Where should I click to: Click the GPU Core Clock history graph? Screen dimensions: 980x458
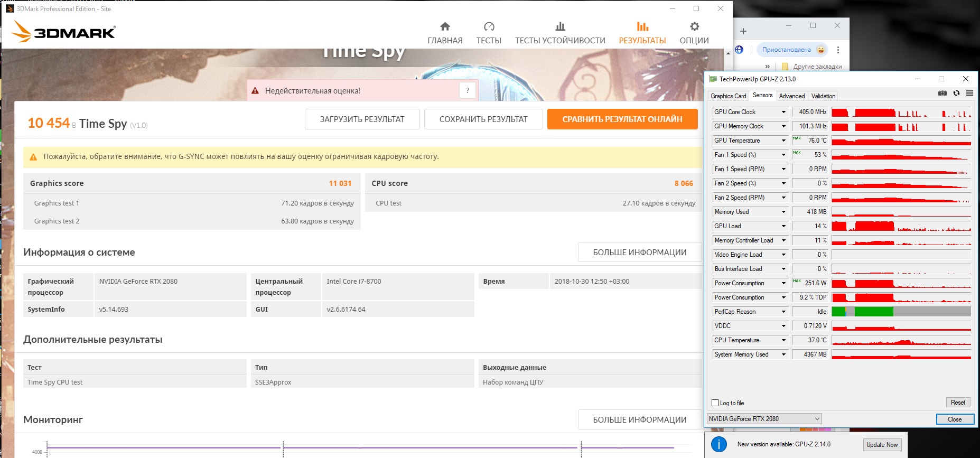click(x=901, y=112)
